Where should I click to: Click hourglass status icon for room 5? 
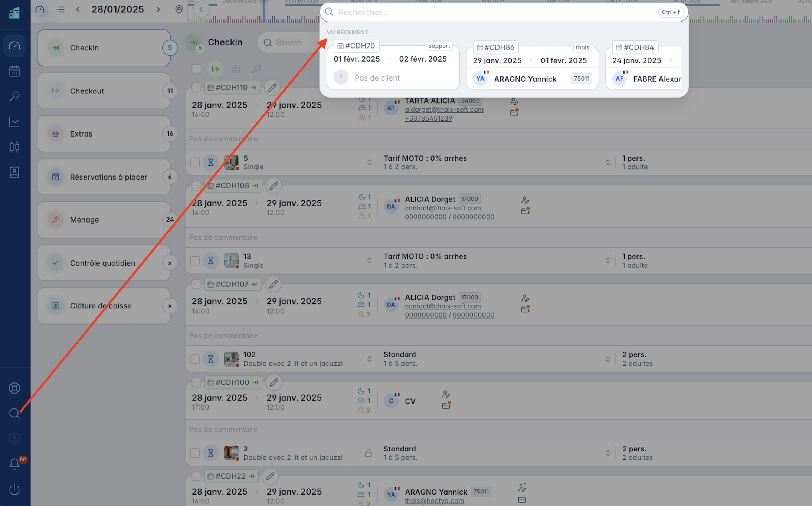[x=210, y=162]
